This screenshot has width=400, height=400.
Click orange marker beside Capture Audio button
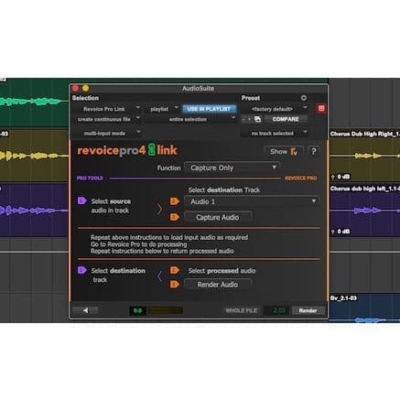click(x=175, y=217)
